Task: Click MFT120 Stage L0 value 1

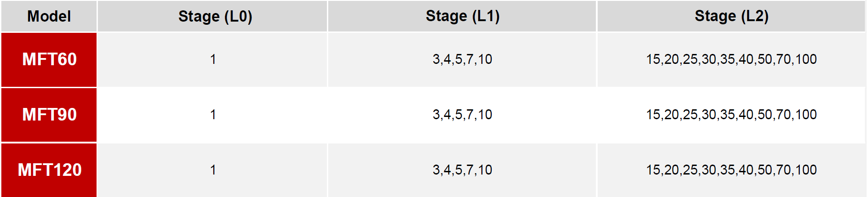Action: tap(213, 170)
